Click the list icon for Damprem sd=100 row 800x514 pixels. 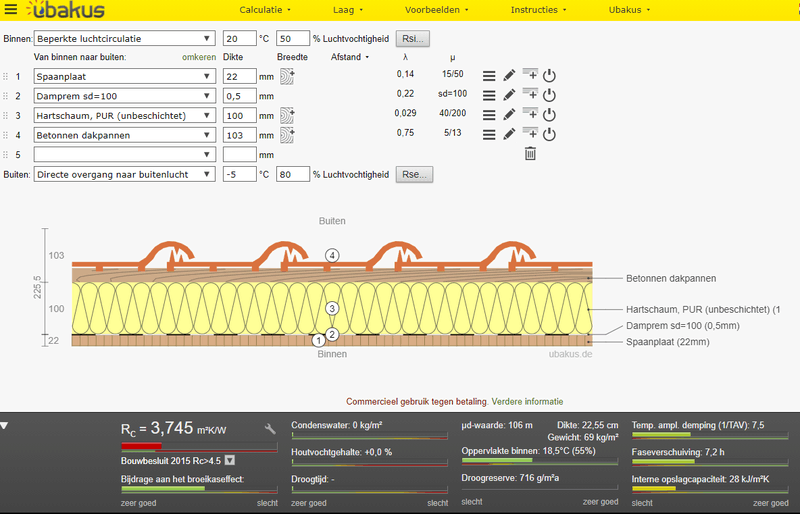489,96
